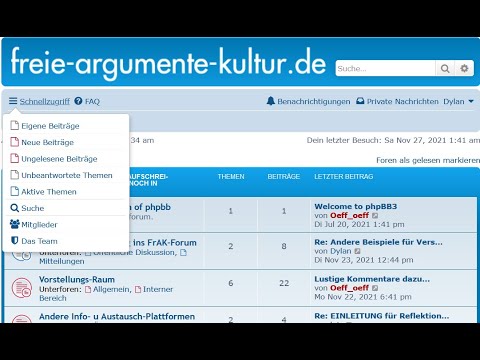Open the Dylan user dropdown
480x360 pixels.
(458, 101)
